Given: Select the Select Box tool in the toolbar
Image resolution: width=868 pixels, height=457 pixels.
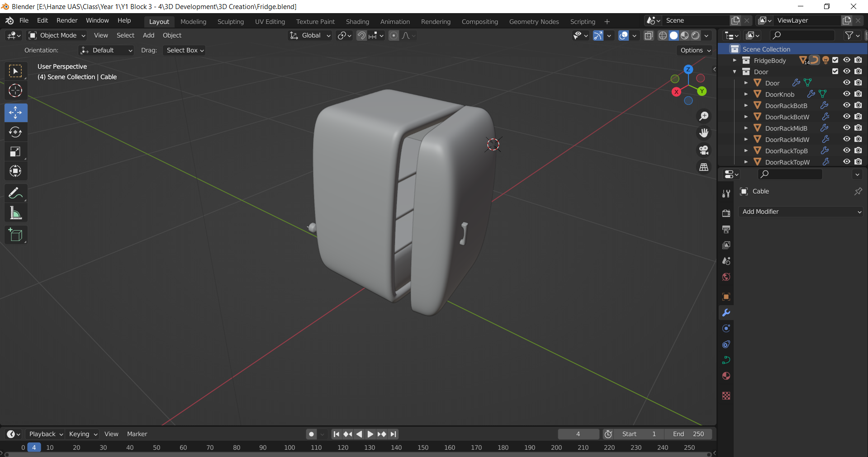Looking at the screenshot, I should click(x=16, y=71).
